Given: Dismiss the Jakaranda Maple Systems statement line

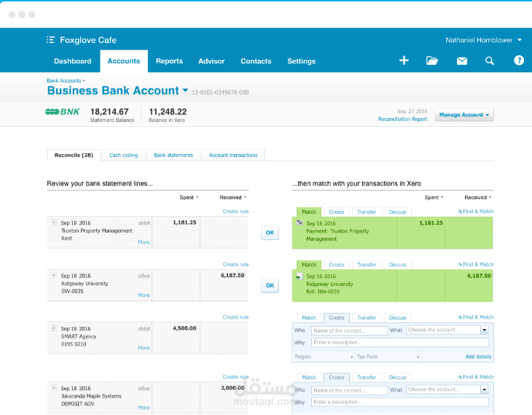Looking at the screenshot, I should point(54,387).
